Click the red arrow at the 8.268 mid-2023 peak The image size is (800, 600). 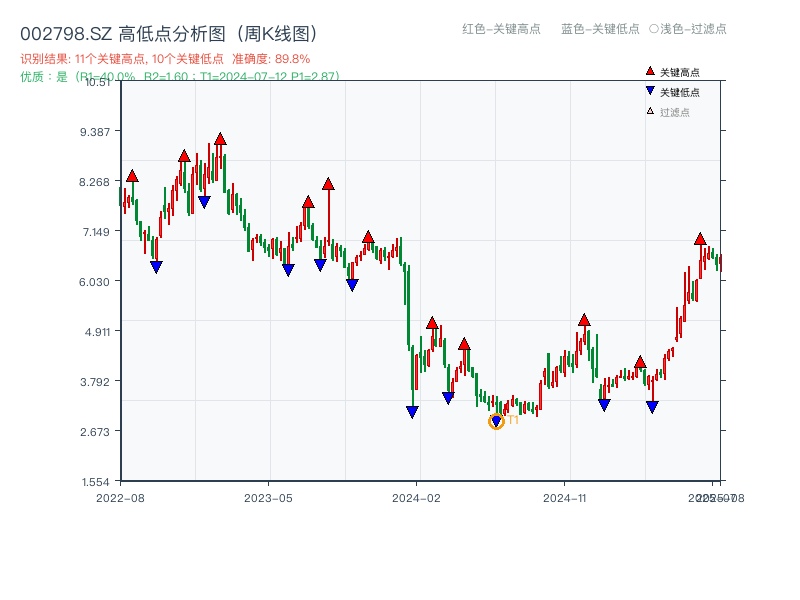click(x=327, y=183)
